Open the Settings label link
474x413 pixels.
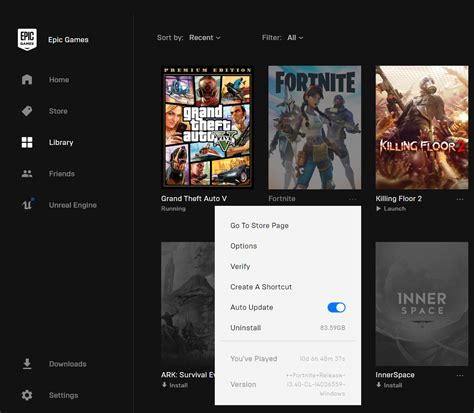(63, 395)
